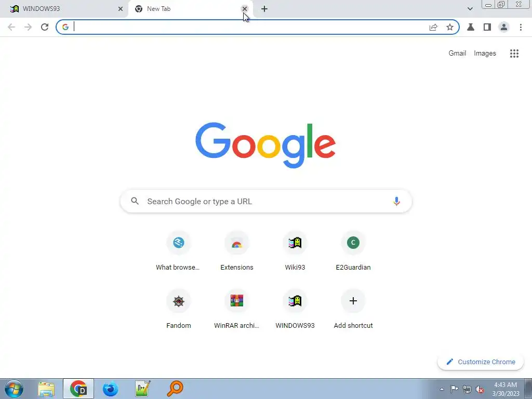
Task: Expand the tab search chevron
Action: pyautogui.click(x=470, y=9)
